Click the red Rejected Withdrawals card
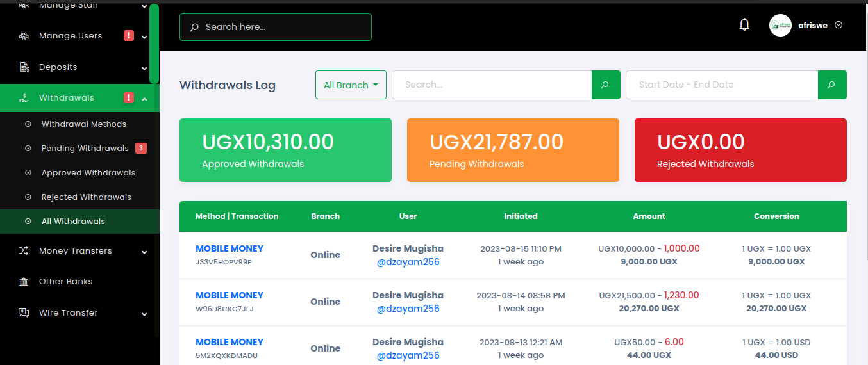The height and width of the screenshot is (365, 868). 740,150
